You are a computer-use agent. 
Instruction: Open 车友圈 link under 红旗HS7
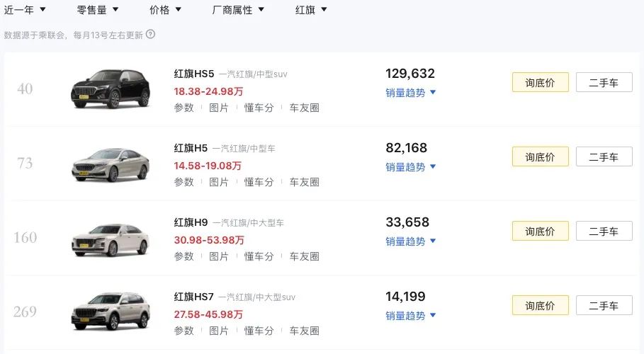tap(304, 331)
